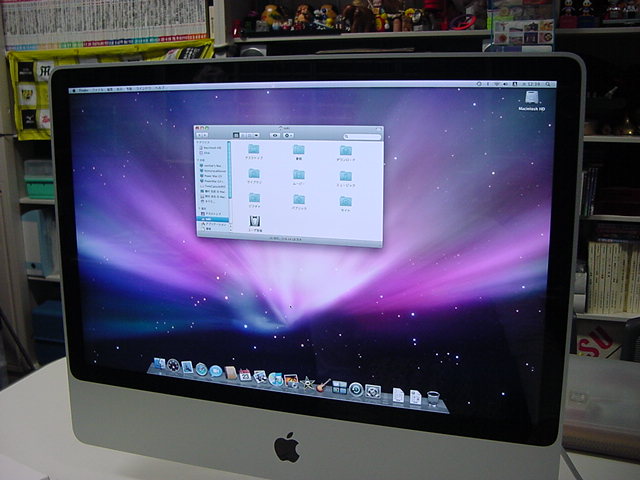This screenshot has width=640, height=480.
Task: Open the 編集 menu
Action: click(111, 89)
